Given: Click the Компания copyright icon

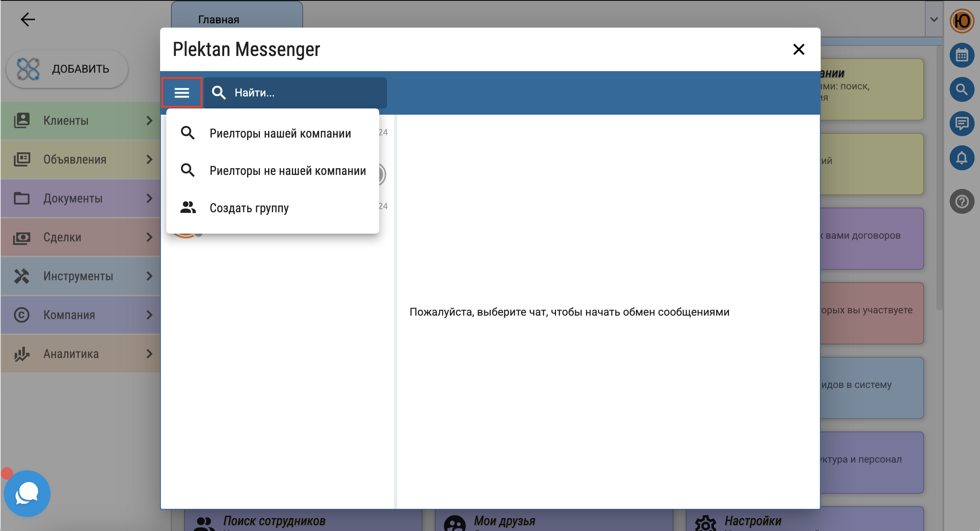Looking at the screenshot, I should tap(22, 315).
